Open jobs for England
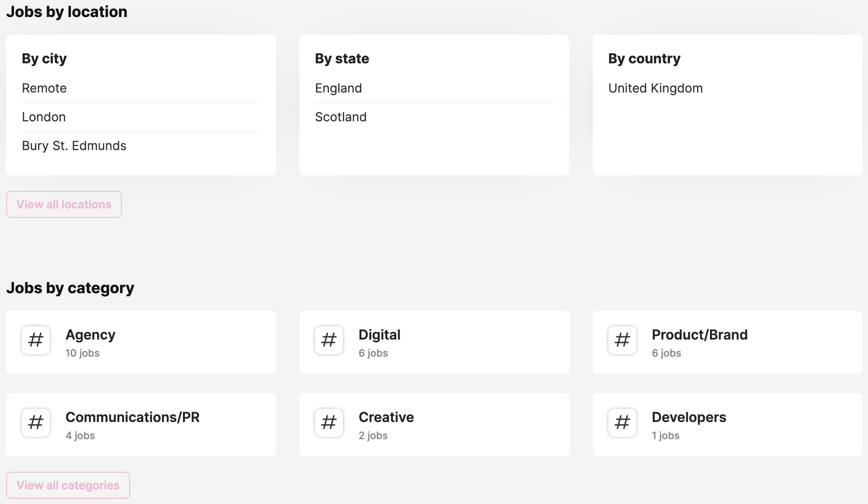 click(339, 88)
